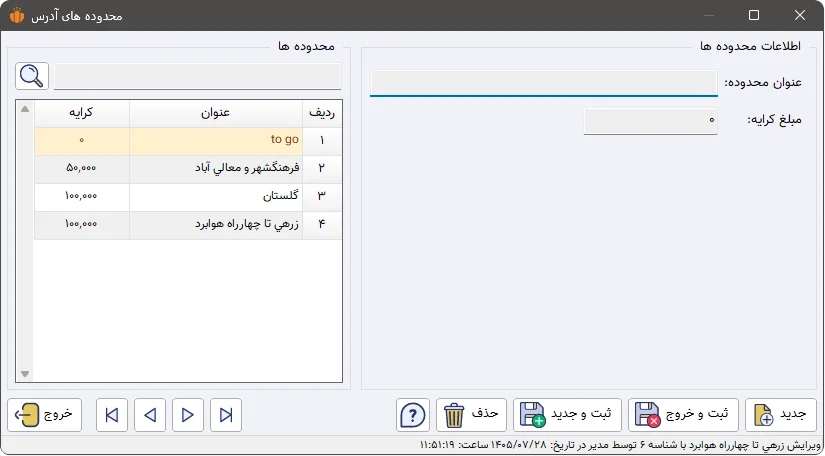Maximize the محدوده های آدرس window
This screenshot has width=825, height=456.
tap(754, 15)
